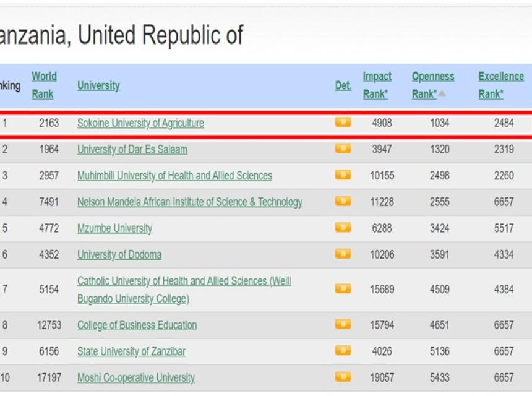The image size is (532, 396).
Task: Open Catholic University of Health and Allied Sciences link
Action: pyautogui.click(x=184, y=282)
